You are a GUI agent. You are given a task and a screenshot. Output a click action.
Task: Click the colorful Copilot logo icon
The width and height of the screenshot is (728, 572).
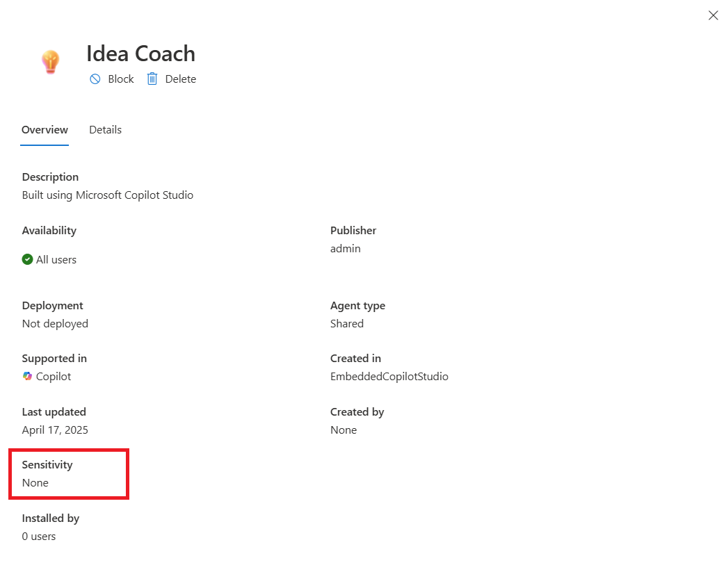click(x=28, y=376)
